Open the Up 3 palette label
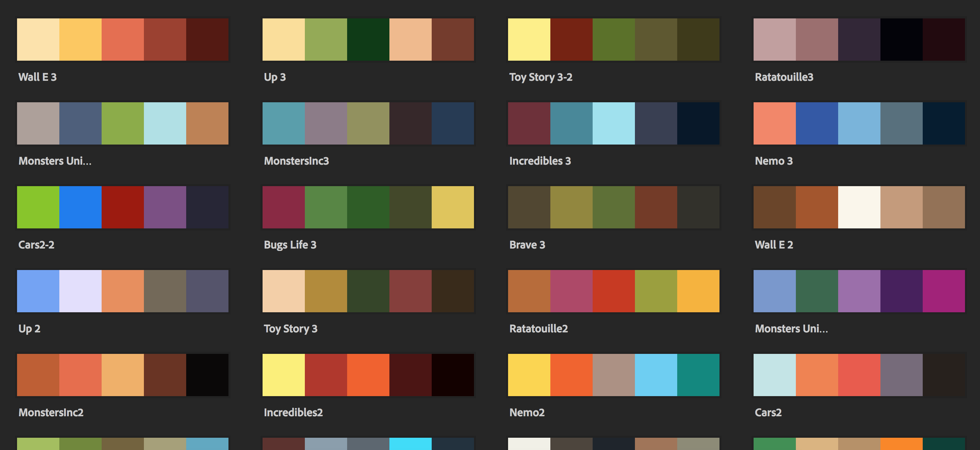 [x=275, y=77]
